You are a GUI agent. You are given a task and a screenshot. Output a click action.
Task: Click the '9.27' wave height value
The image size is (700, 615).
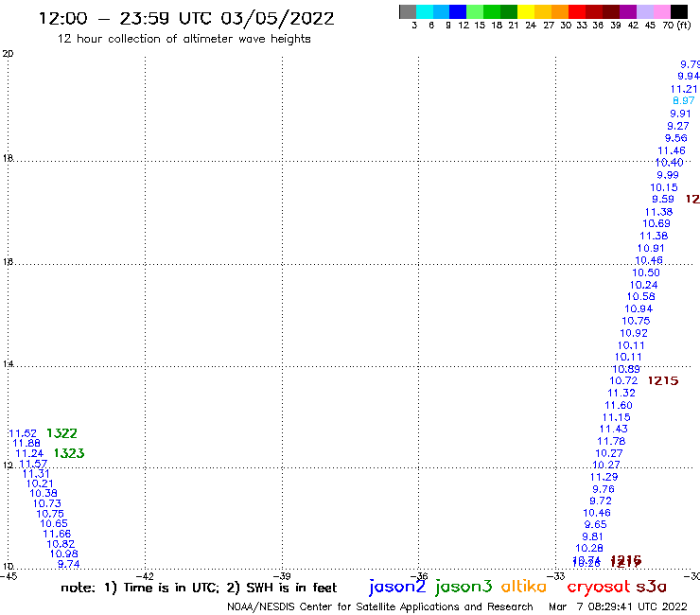tap(677, 126)
